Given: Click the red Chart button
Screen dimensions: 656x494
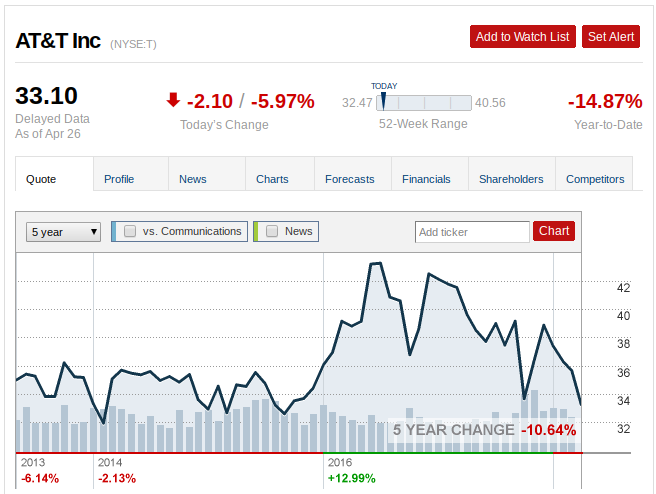Looking at the screenshot, I should pyautogui.click(x=554, y=231).
